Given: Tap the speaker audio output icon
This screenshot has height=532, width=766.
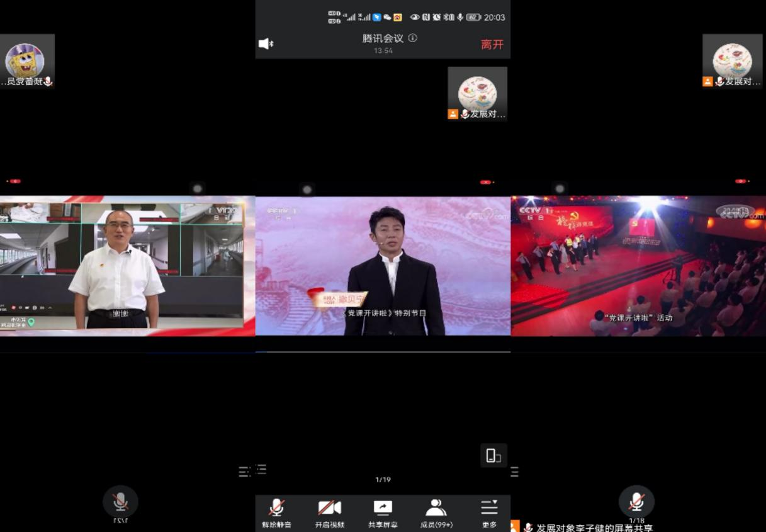Looking at the screenshot, I should 266,43.
